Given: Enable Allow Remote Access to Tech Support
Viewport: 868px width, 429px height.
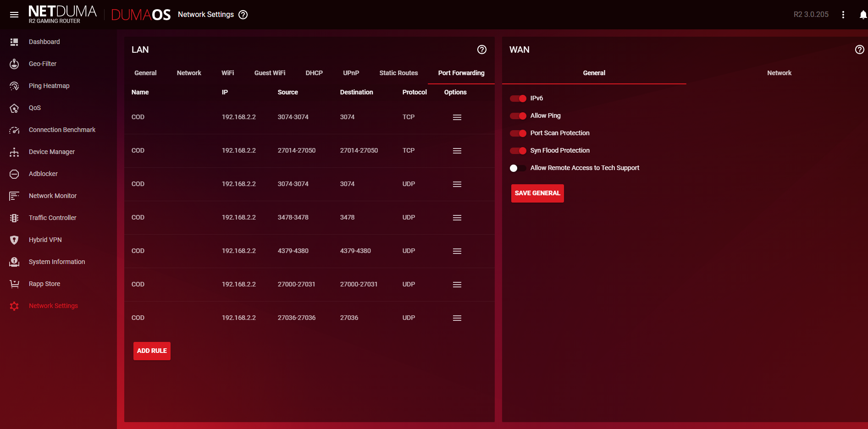Looking at the screenshot, I should [518, 168].
